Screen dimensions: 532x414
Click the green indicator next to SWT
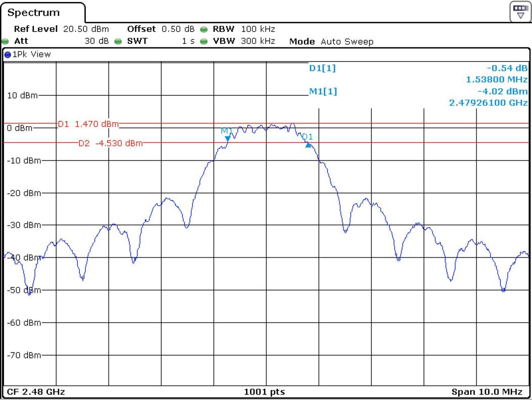click(118, 41)
